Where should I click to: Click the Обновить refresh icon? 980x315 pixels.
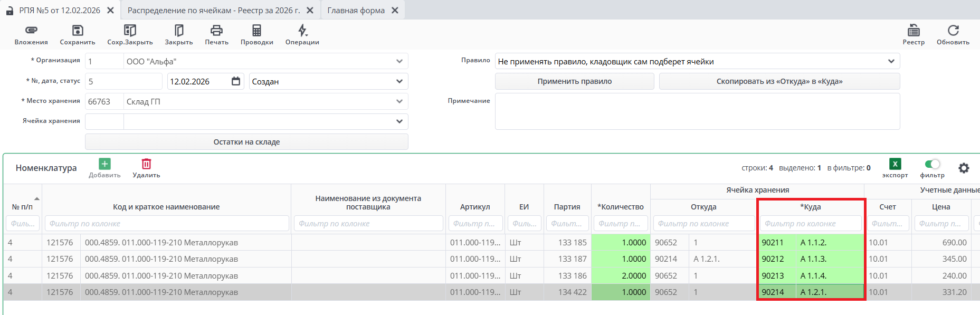tap(953, 31)
